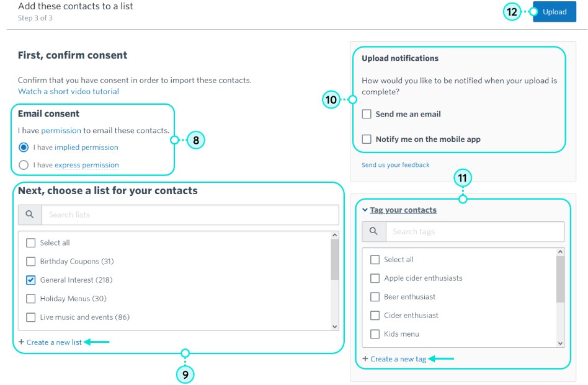The image size is (588, 385).
Task: Open the permission link in Email consent
Action: (x=61, y=130)
